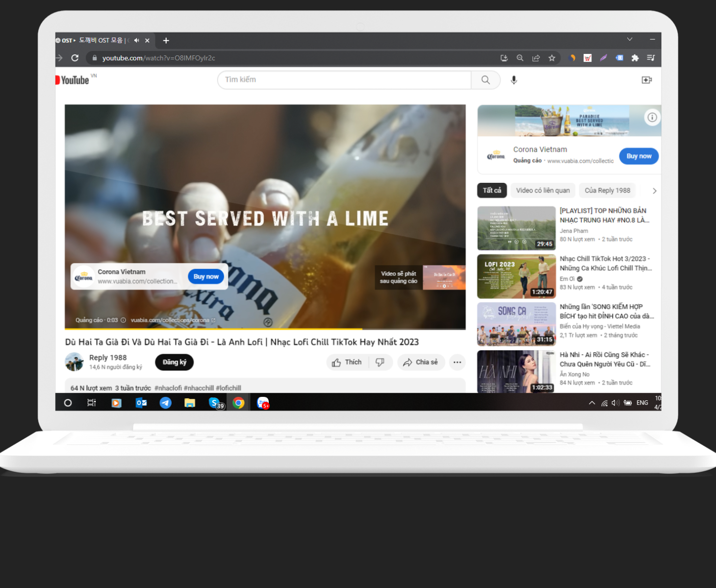Click the microphone voice search icon
Screen dimensions: 716x588
point(513,80)
